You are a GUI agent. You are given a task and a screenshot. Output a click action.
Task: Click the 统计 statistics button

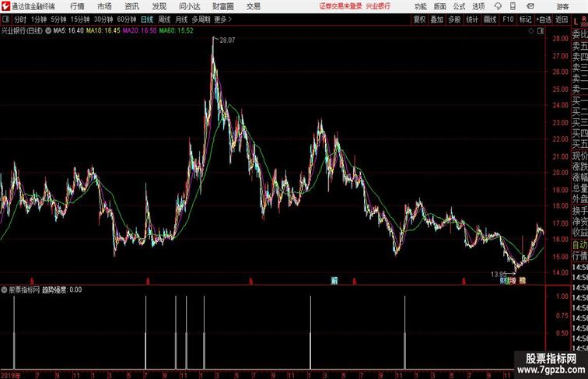tap(472, 19)
